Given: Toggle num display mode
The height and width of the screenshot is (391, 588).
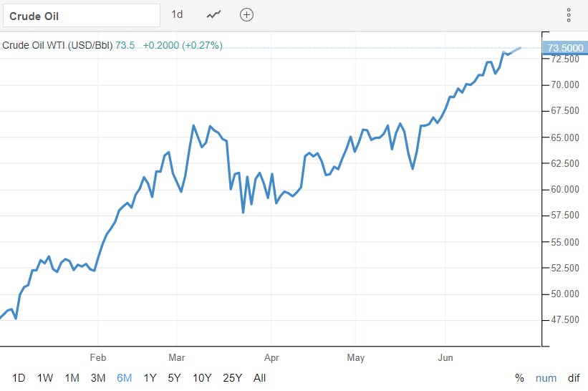Looking at the screenshot, I should tap(545, 377).
